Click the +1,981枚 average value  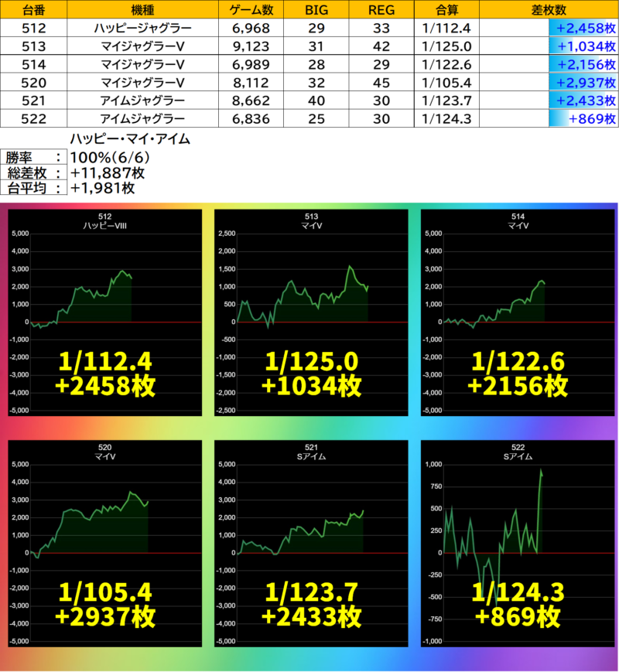(x=103, y=188)
